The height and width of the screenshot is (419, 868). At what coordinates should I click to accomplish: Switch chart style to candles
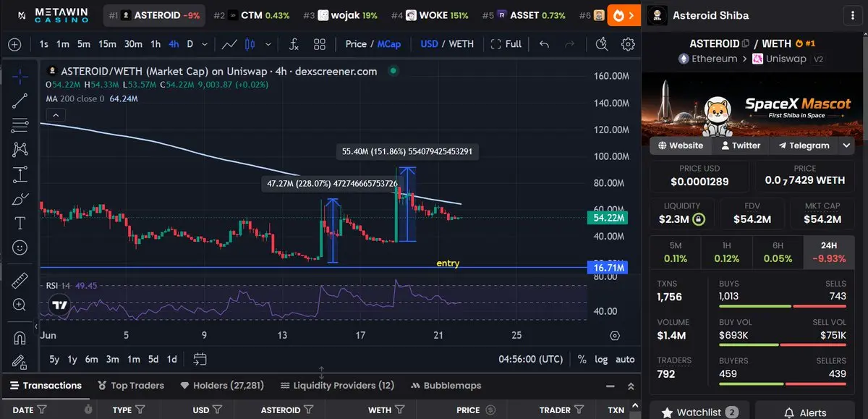251,44
